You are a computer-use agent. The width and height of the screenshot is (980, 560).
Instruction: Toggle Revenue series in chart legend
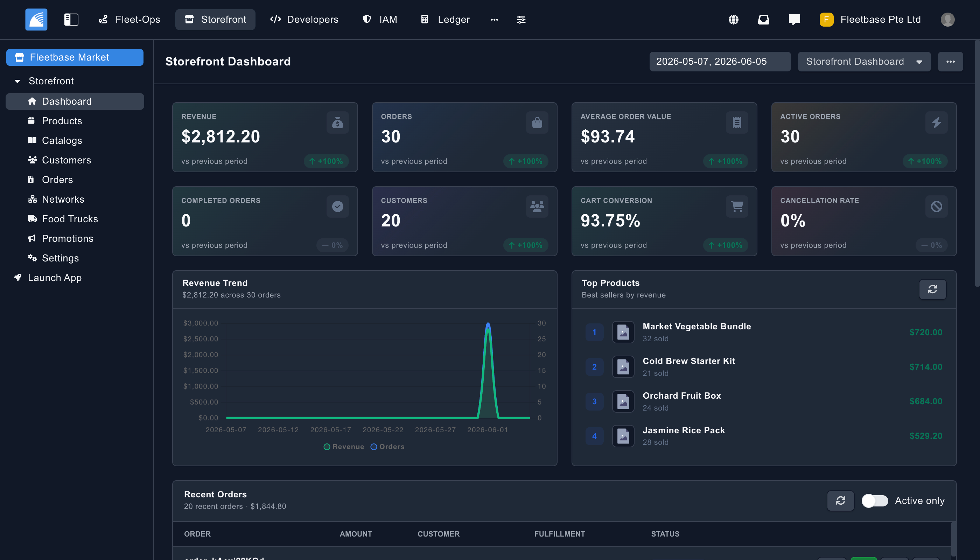tap(344, 447)
